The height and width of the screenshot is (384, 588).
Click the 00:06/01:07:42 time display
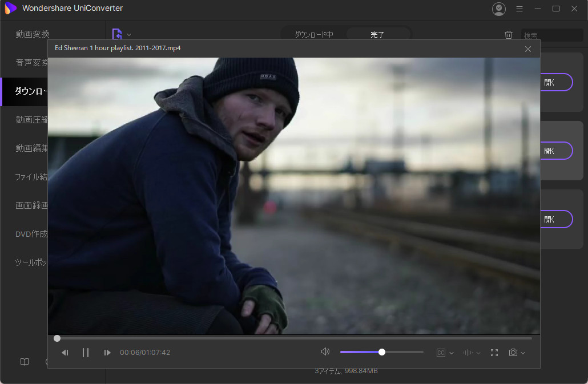(145, 353)
